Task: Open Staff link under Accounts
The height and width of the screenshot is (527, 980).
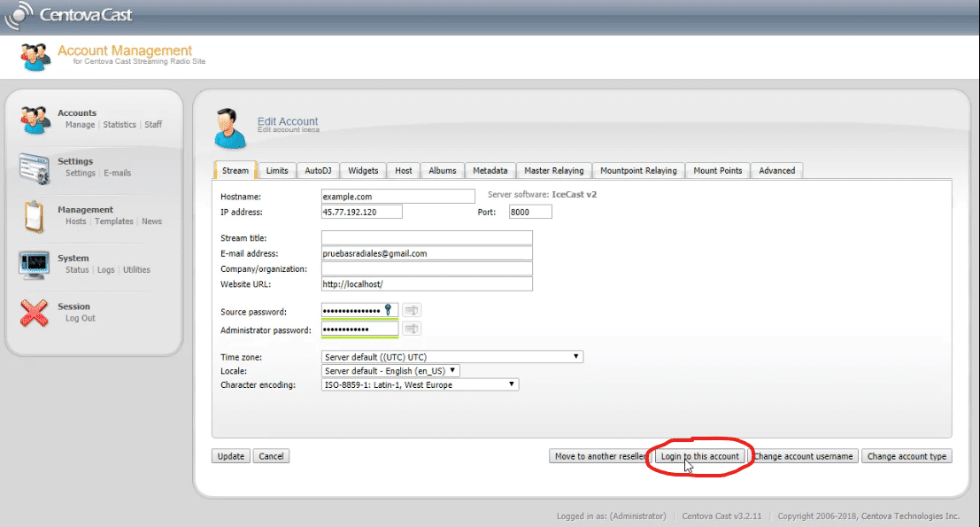Action: click(x=153, y=124)
